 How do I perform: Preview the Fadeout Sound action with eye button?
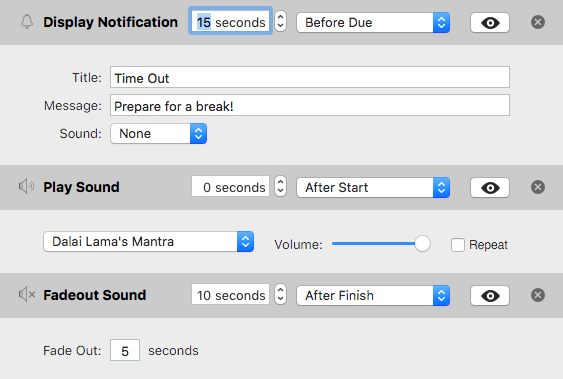click(490, 295)
